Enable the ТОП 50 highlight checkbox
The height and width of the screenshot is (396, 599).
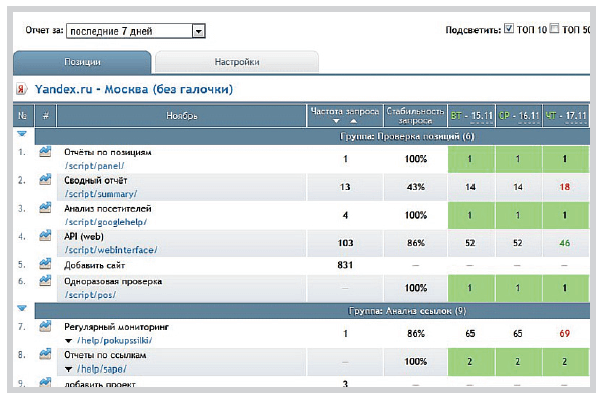(554, 28)
